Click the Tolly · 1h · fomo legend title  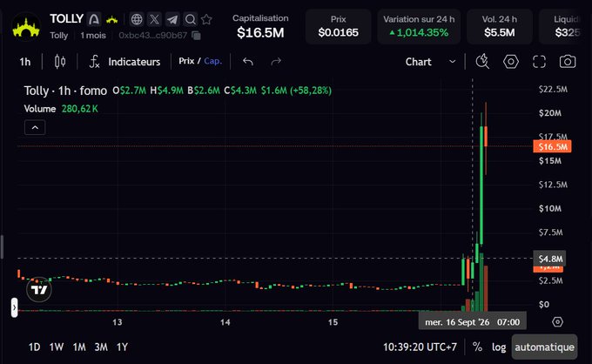[x=65, y=91]
